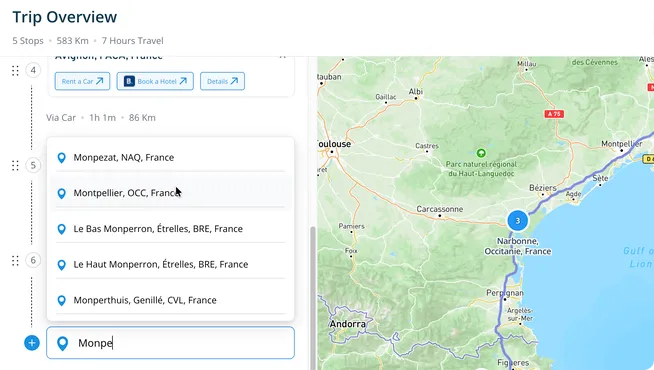
Task: Click the Toulouse label on the map
Action: tap(334, 144)
